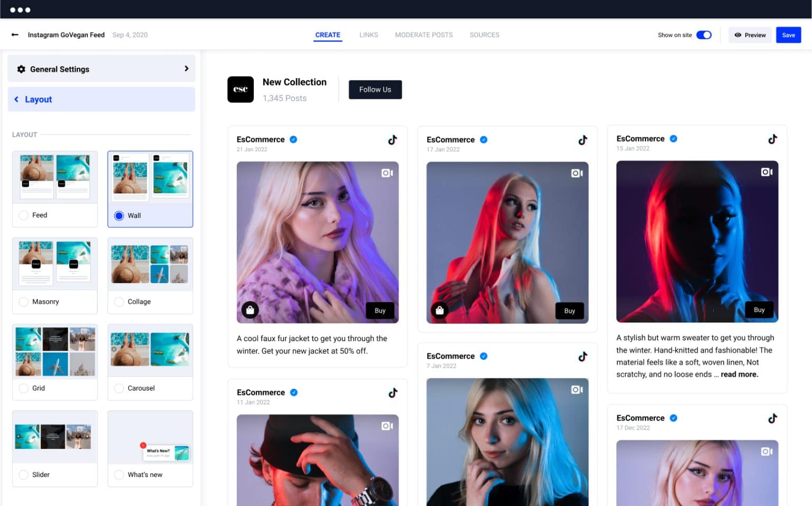Viewport: 812px width, 506px height.
Task: Select the Masonry layout radio button
Action: 23,301
